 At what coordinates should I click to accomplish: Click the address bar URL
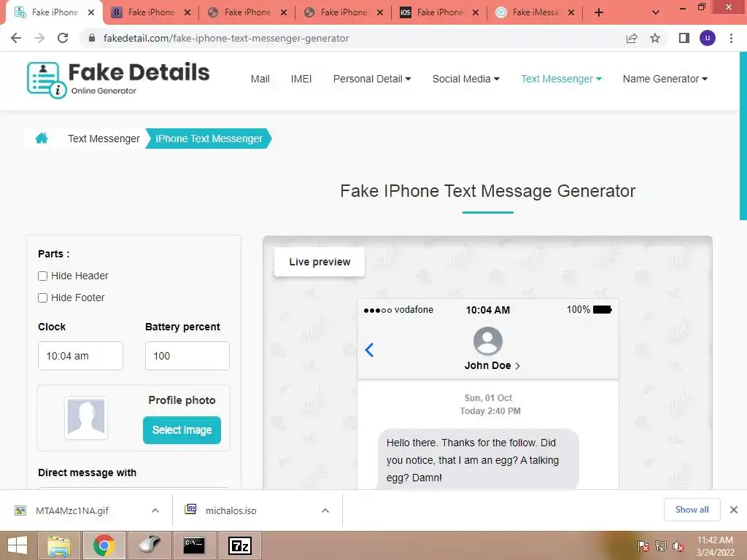(x=226, y=38)
